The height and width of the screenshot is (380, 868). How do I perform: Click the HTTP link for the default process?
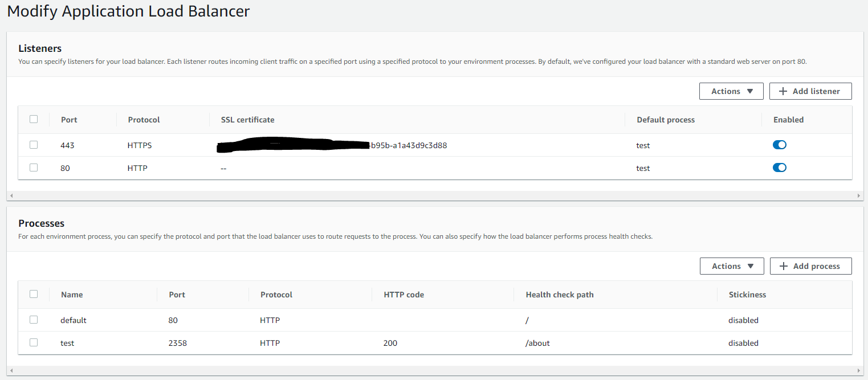pos(270,320)
